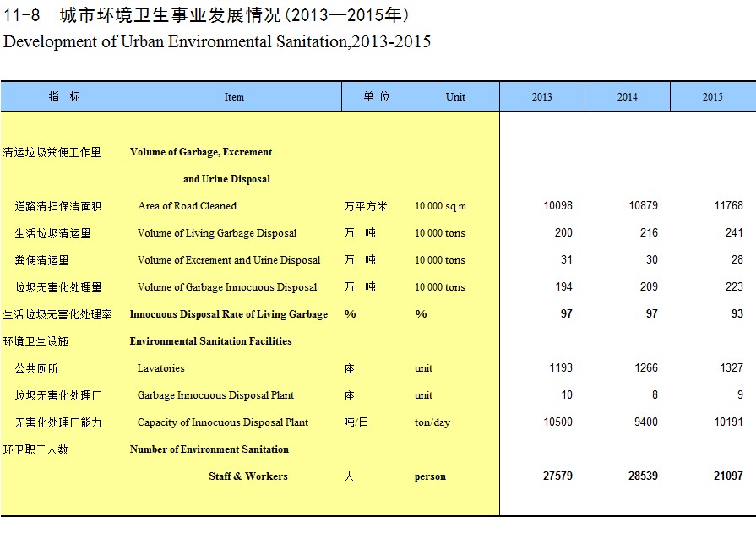Viewport: 756px width, 544px height.
Task: Click the capacity value 9400
Action: [x=646, y=422]
